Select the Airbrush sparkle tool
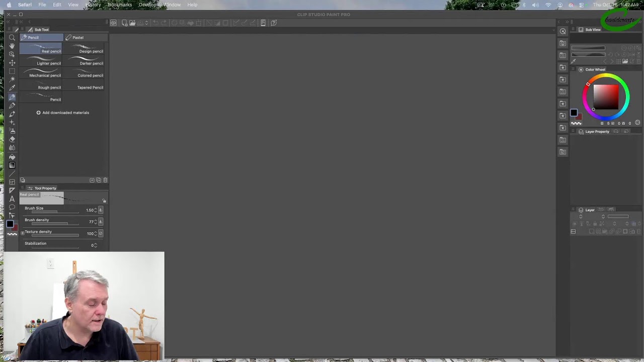 click(x=12, y=123)
